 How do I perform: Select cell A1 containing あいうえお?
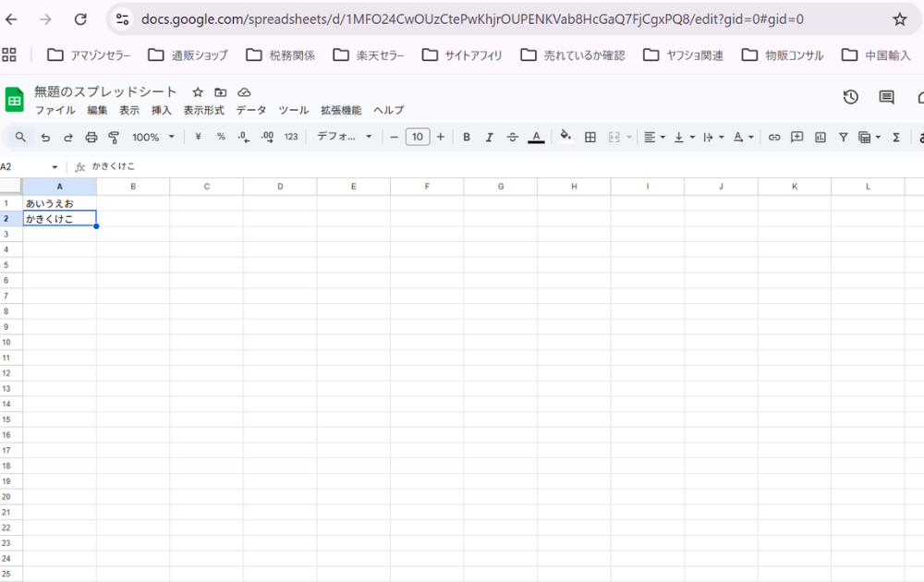coord(59,203)
